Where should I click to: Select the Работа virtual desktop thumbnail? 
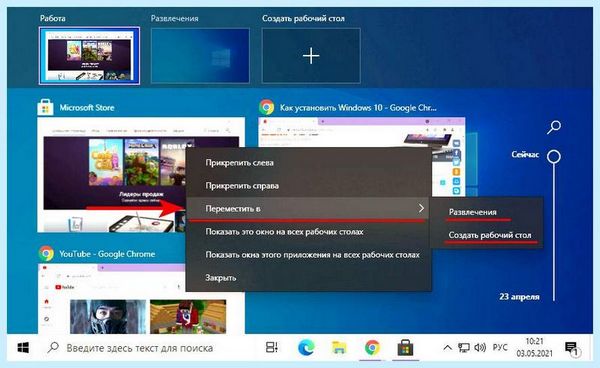(x=90, y=56)
